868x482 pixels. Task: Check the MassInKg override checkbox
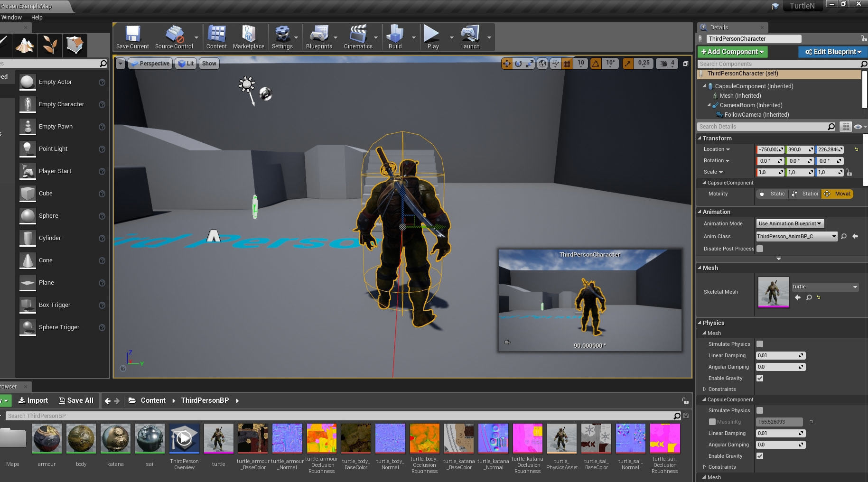click(x=712, y=422)
